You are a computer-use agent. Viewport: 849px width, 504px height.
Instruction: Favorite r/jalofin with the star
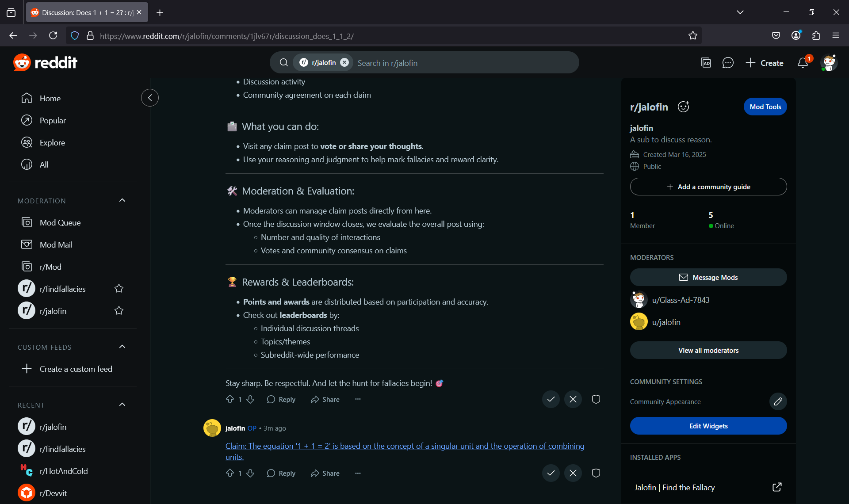click(119, 311)
